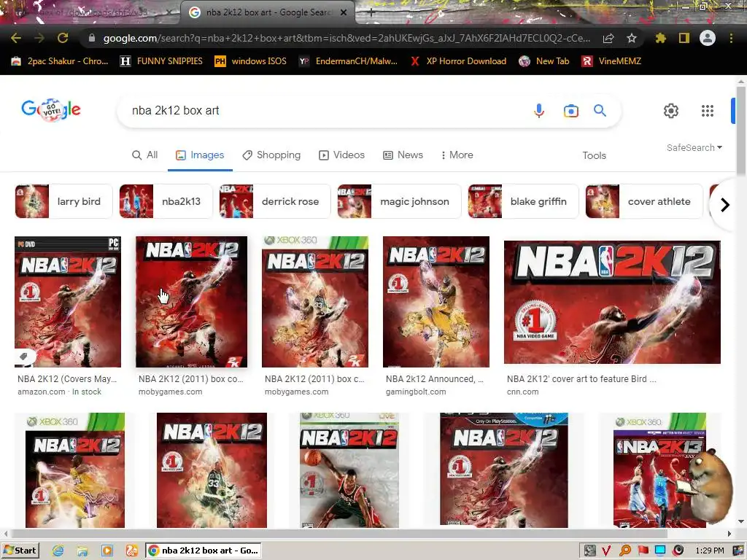Open the windows ISOS bookmark
Screen dimensions: 747x560
point(251,61)
